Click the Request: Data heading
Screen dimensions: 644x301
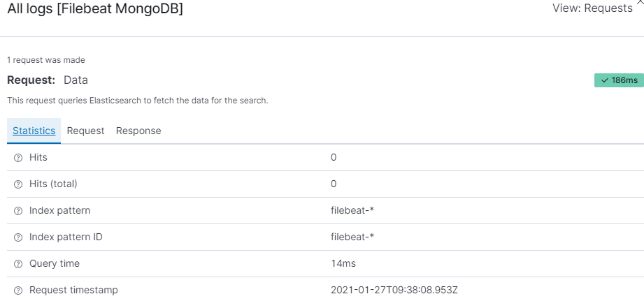(x=48, y=80)
